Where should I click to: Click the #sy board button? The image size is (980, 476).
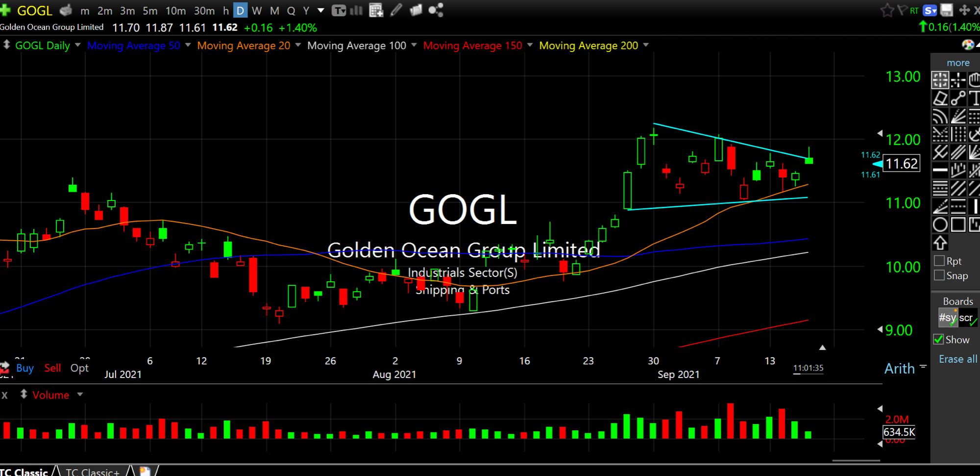pyautogui.click(x=948, y=318)
